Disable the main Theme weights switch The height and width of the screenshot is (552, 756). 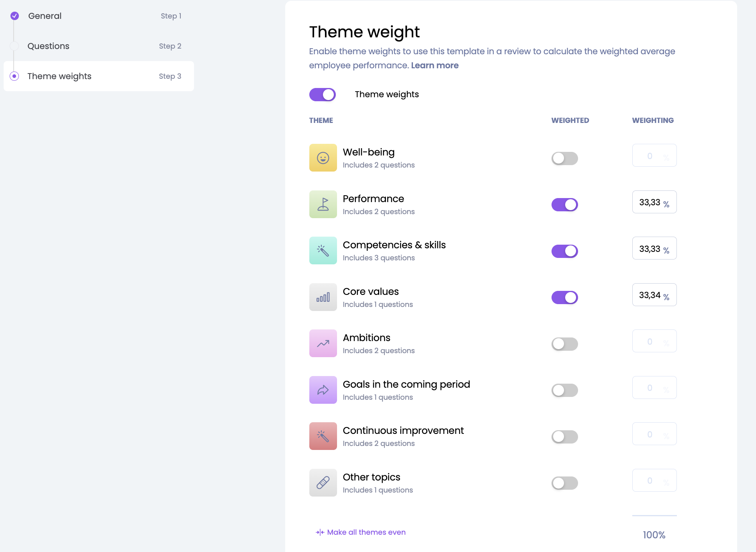[x=323, y=95]
